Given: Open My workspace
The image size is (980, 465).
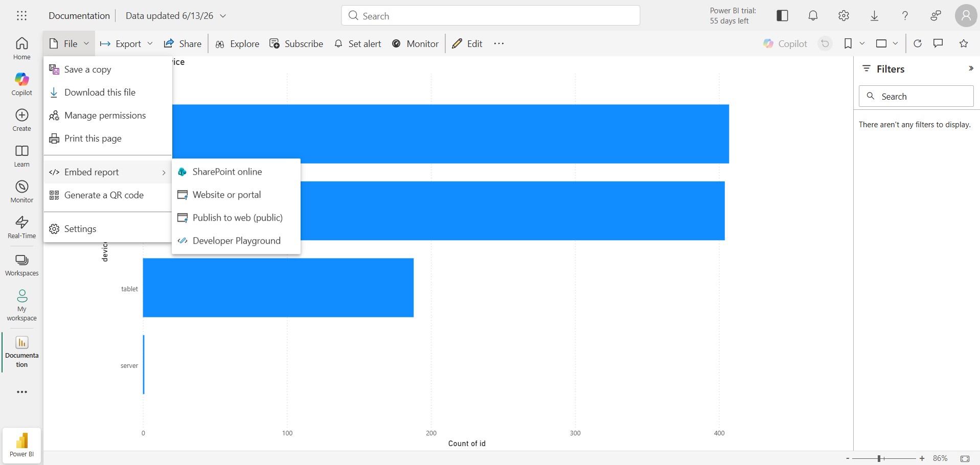Looking at the screenshot, I should (x=21, y=305).
